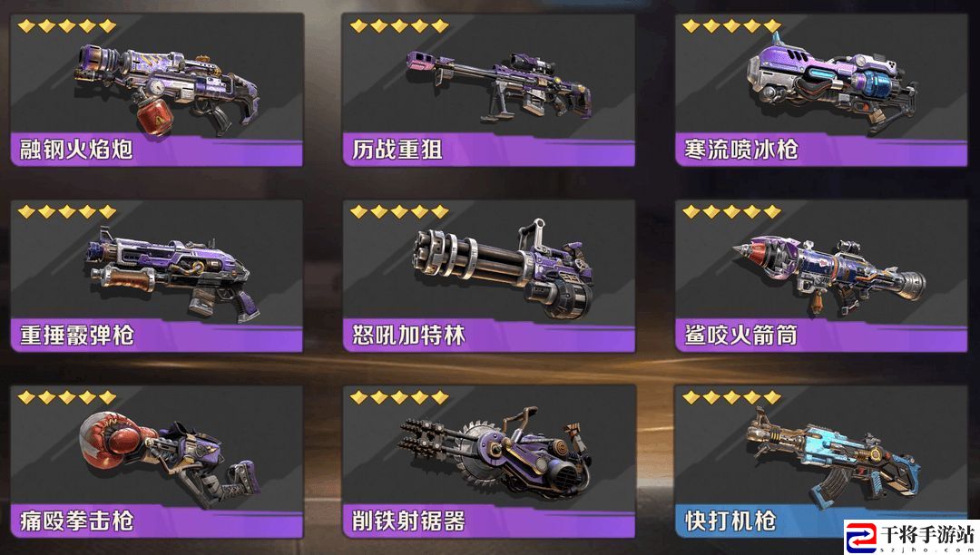Click the star rating on 快打机枪 card

click(x=732, y=397)
